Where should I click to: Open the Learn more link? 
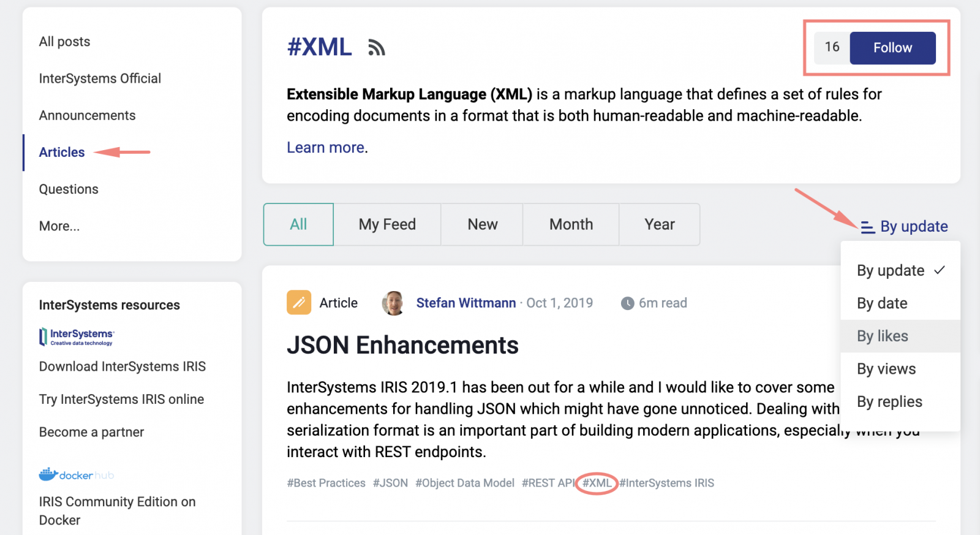point(326,148)
